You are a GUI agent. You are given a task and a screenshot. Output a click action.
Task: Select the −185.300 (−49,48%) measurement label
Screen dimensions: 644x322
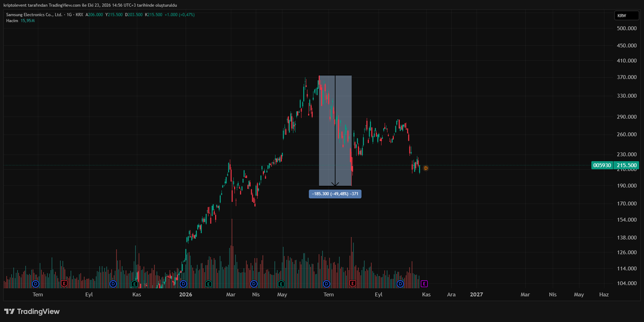click(x=335, y=194)
